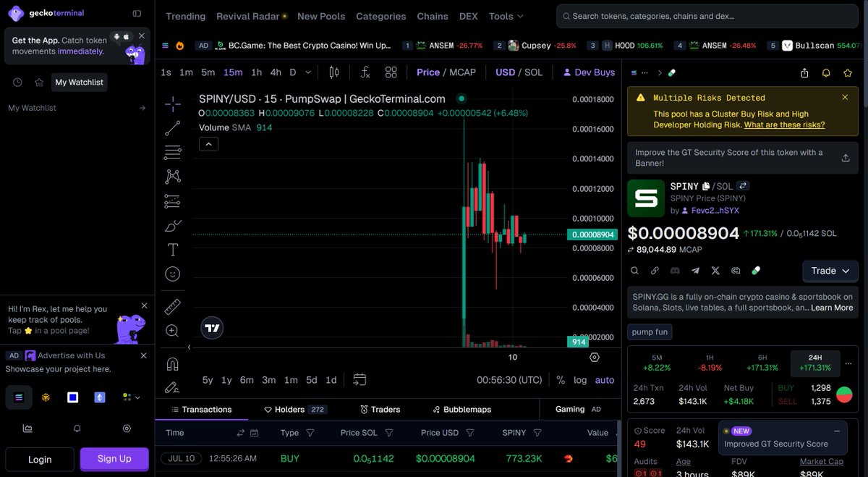Focus the token search field
Screen dimensions: 868x477
click(709, 16)
